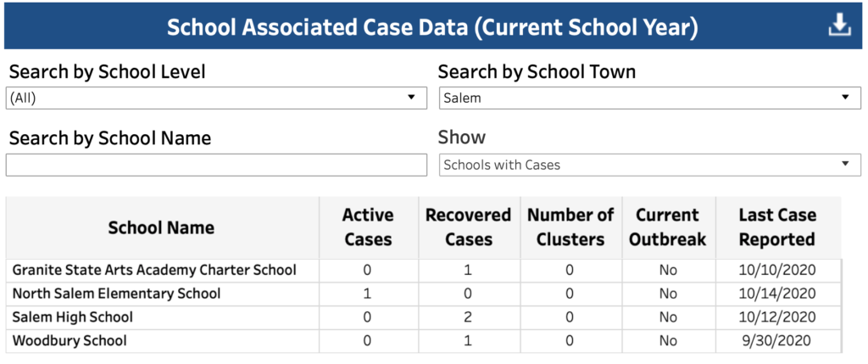Click Salem High School recovered cases value 2
The width and height of the screenshot is (868, 364).
pos(468,316)
